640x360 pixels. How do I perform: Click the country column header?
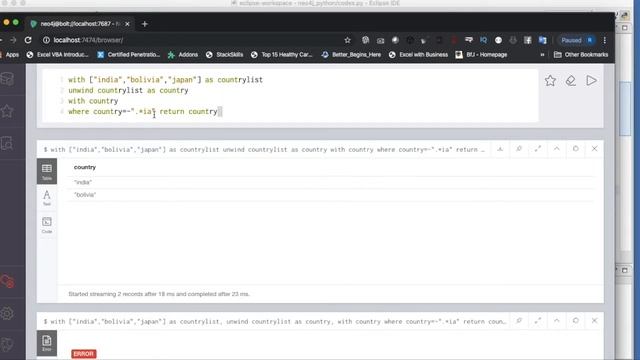pyautogui.click(x=84, y=167)
